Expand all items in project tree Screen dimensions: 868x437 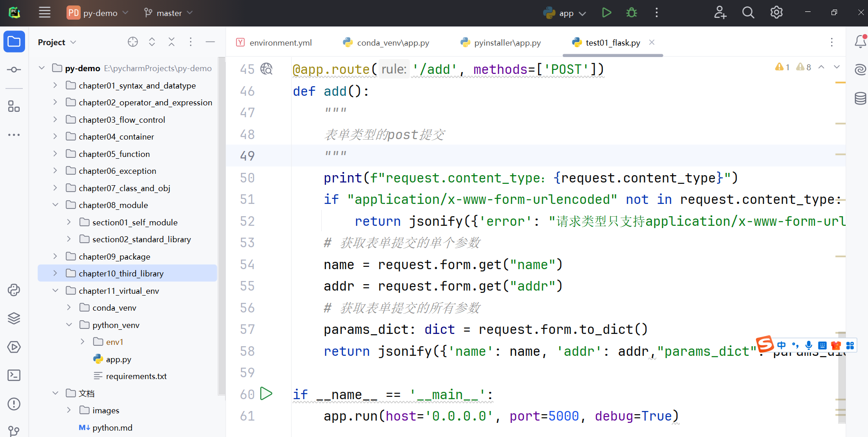click(x=152, y=42)
